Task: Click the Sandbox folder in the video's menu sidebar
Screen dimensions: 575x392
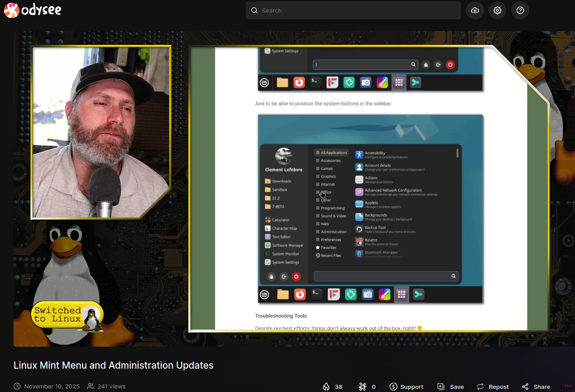Action: click(x=276, y=190)
